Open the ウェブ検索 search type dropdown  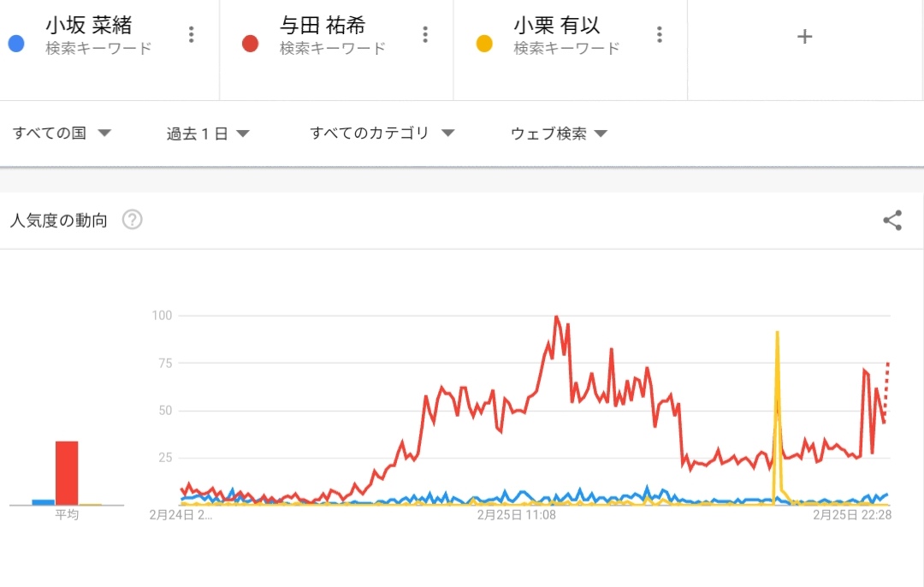(x=559, y=133)
